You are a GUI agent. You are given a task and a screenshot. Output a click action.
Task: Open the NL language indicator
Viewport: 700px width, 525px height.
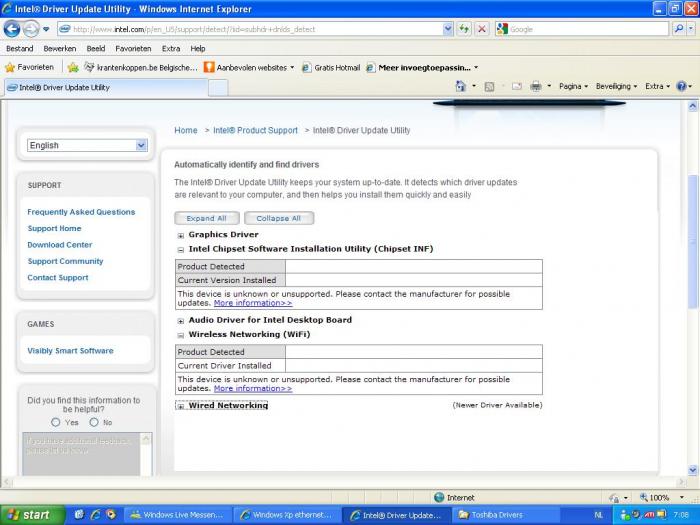click(598, 515)
